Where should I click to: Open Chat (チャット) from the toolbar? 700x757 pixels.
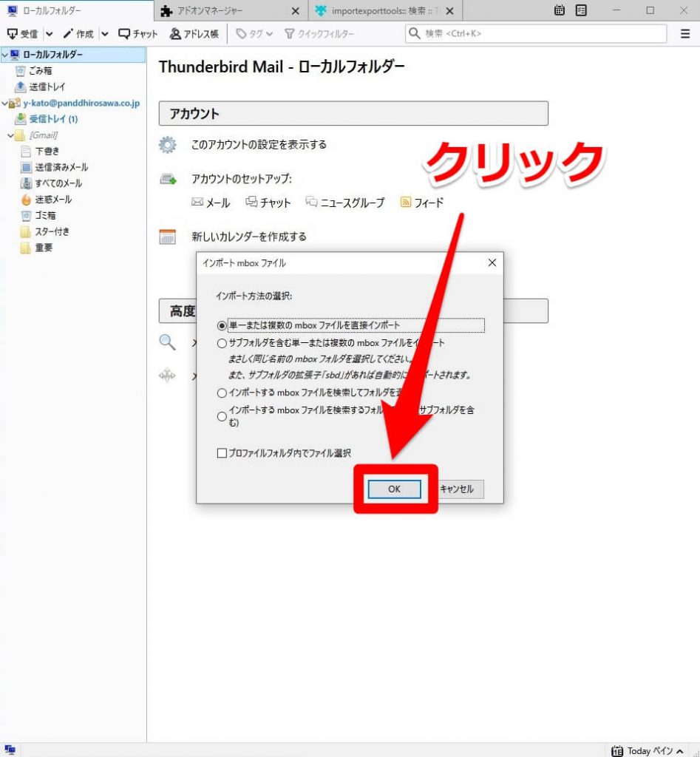(x=137, y=34)
